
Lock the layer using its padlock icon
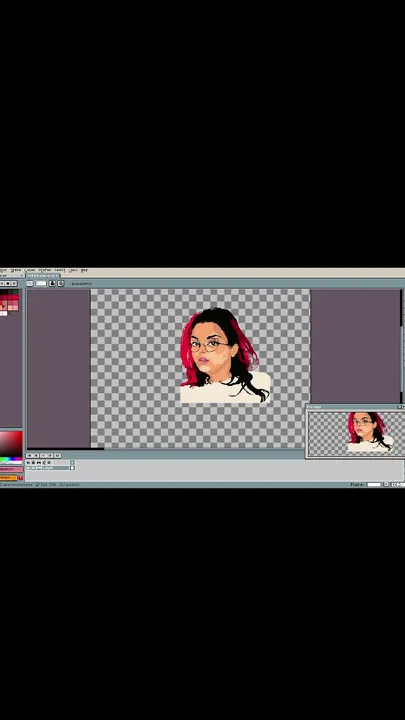(x=33, y=468)
